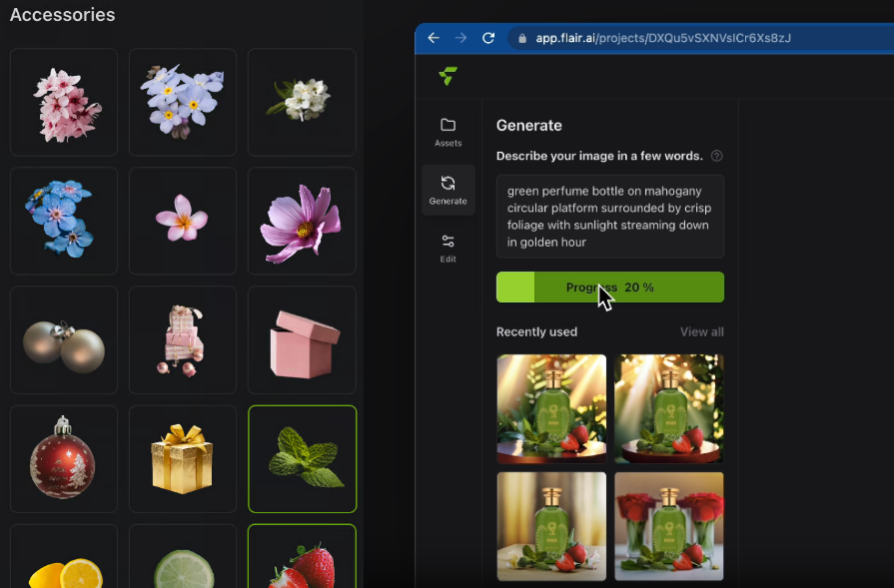Click the app.flair.ai address bar
This screenshot has height=588, width=894.
pyautogui.click(x=700, y=38)
